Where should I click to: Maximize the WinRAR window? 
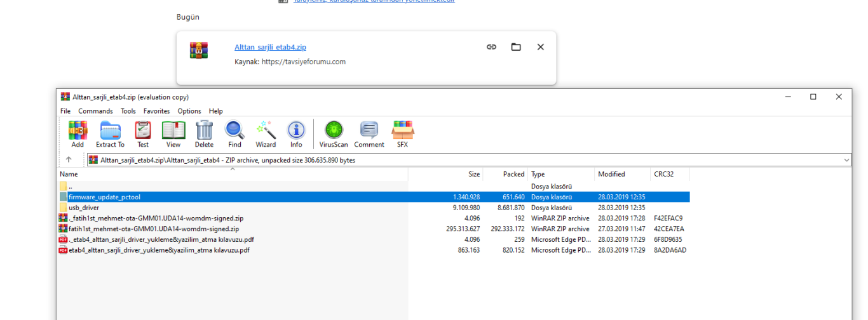point(813,97)
